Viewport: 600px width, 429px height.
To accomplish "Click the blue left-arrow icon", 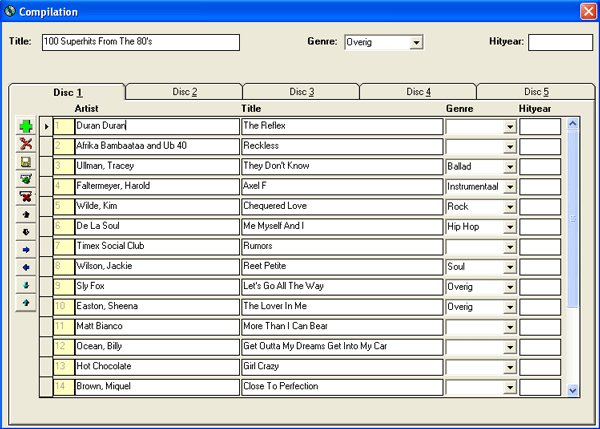I will (x=26, y=267).
